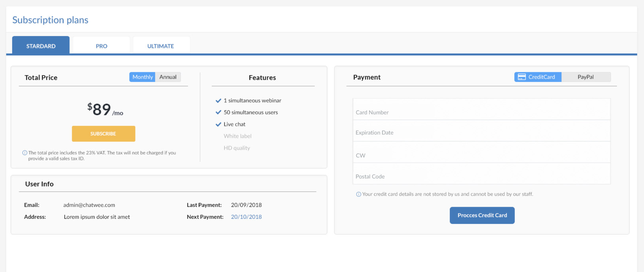Click the credit card icon in Payment toggle
This screenshot has height=272, width=644.
[522, 77]
